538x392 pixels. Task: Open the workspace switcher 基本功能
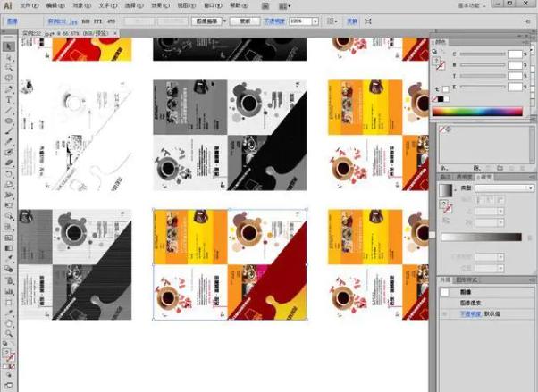[472, 5]
